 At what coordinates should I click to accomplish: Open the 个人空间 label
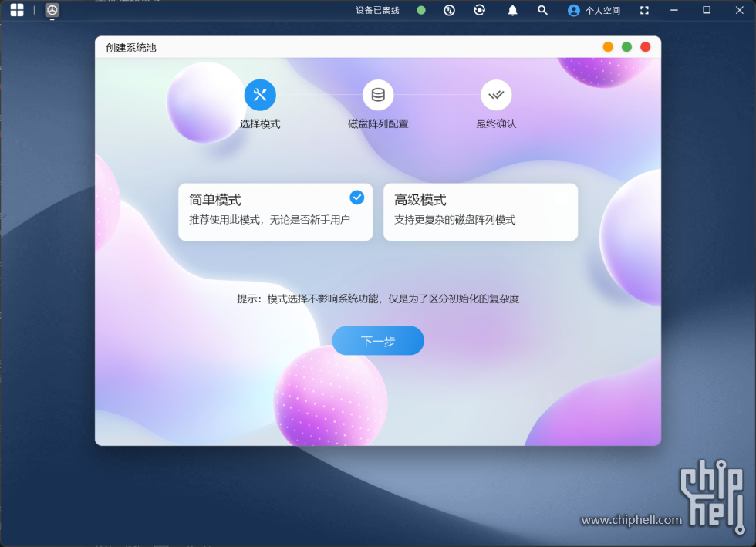(x=602, y=11)
